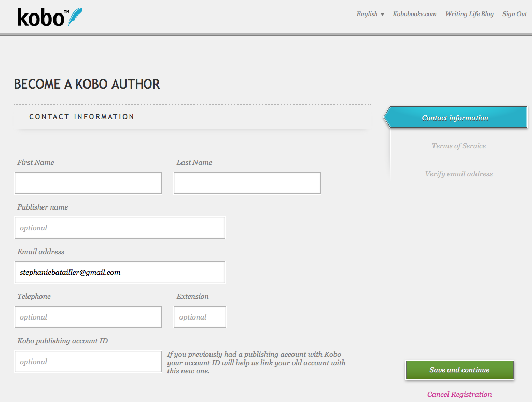Click Cancel Registration link
532x402 pixels.
click(x=459, y=394)
